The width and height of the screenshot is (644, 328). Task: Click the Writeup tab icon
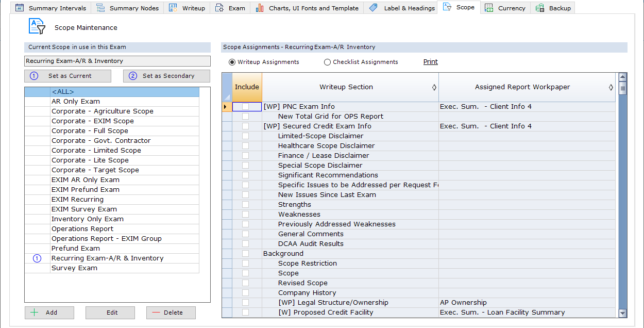[x=174, y=8]
